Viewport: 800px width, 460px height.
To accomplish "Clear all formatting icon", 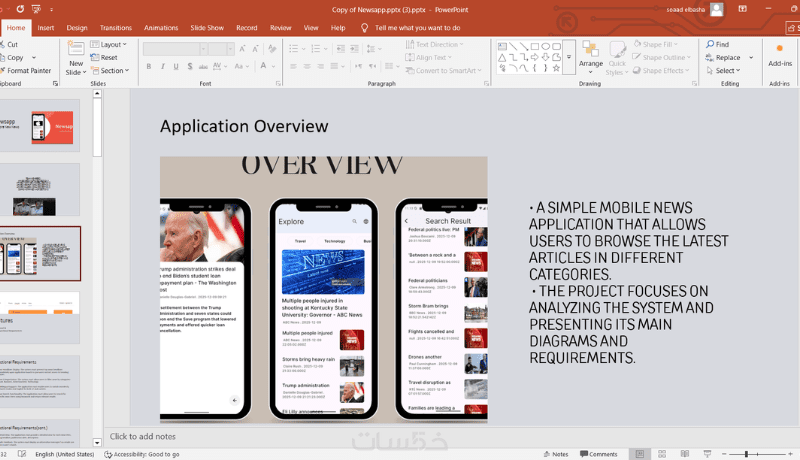I will (x=272, y=49).
